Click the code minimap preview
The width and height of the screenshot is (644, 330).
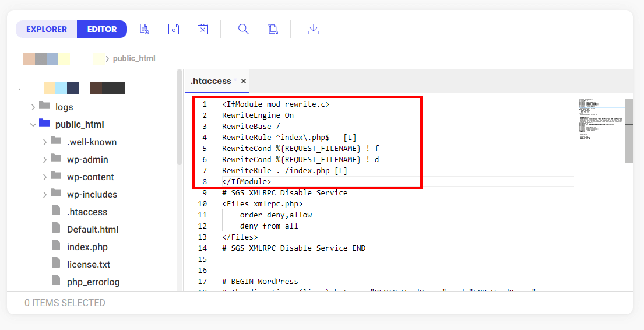point(599,120)
